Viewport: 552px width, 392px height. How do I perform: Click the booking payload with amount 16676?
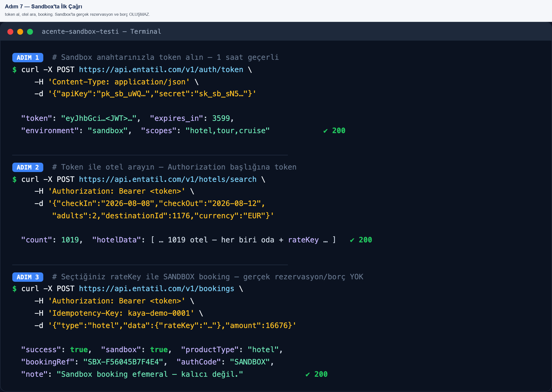(172, 326)
